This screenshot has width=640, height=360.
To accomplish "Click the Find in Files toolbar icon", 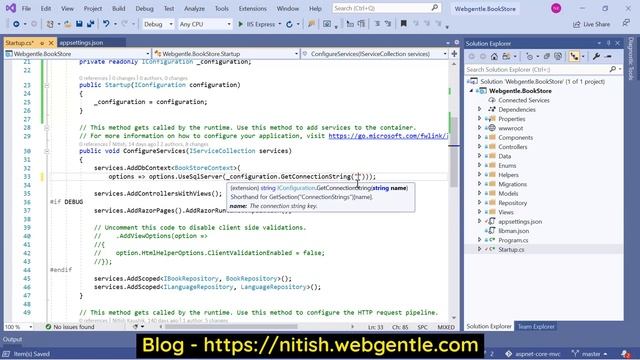I will pos(311,24).
